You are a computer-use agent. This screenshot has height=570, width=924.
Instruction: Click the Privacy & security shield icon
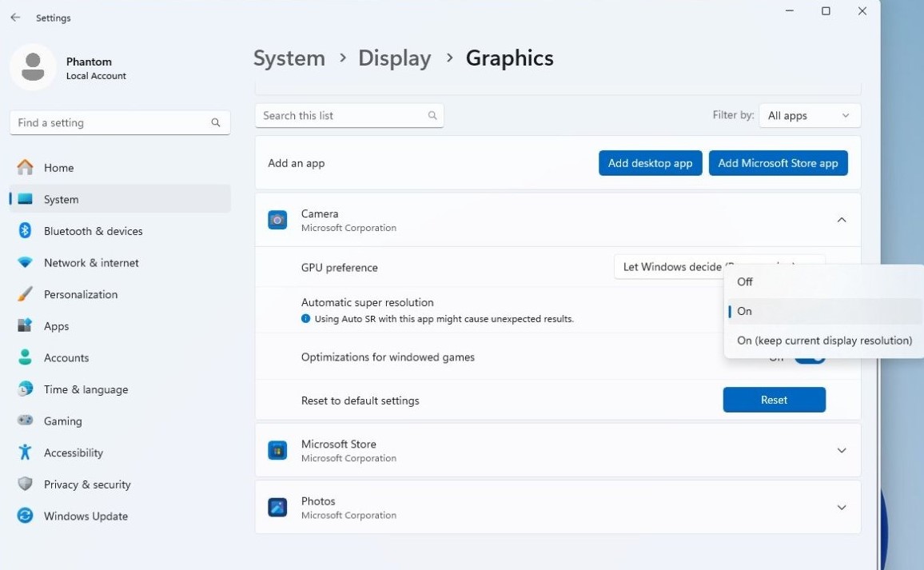click(25, 484)
